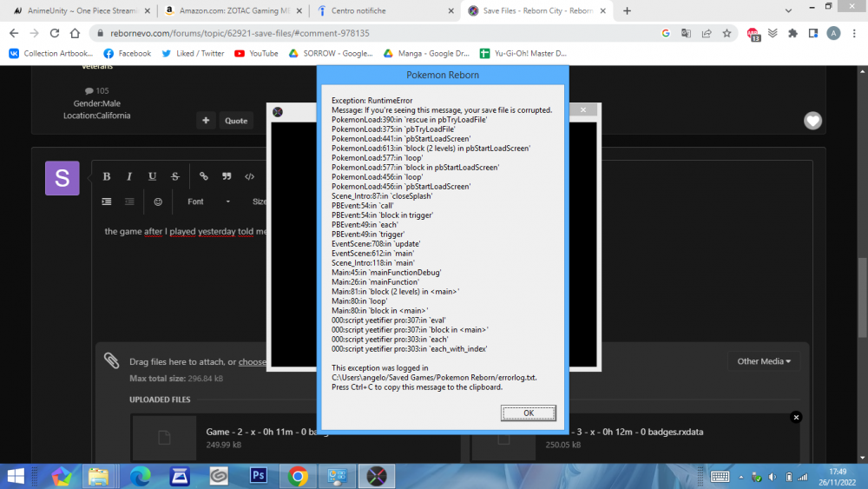Open the Chrome profile avatar

coord(833,33)
